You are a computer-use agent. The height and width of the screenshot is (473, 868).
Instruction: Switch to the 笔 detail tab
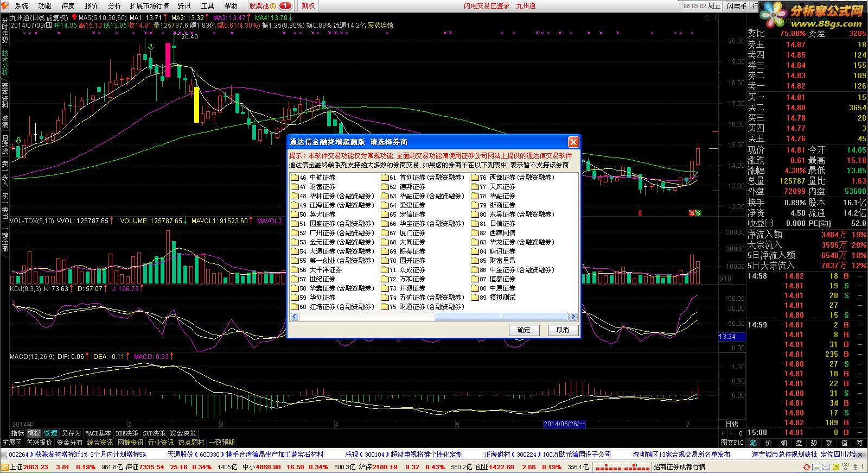point(754,443)
